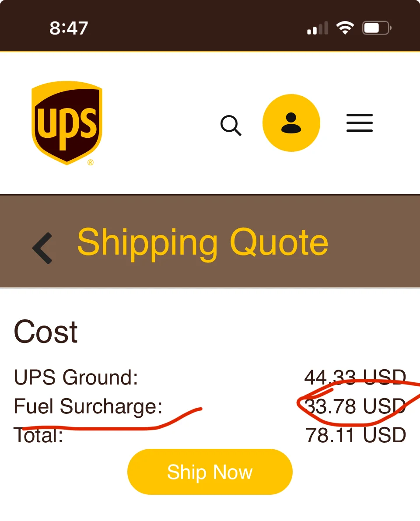
Task: Open the user profile account icon
Action: pos(291,123)
